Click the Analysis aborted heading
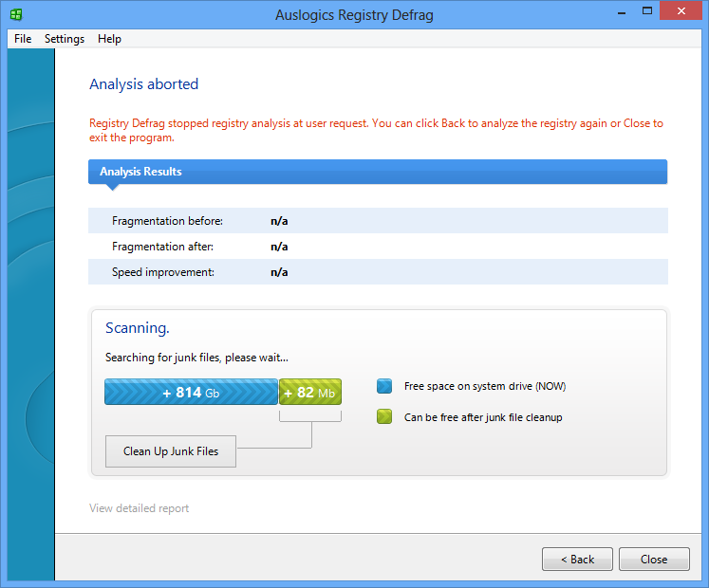Image resolution: width=709 pixels, height=588 pixels. pos(143,84)
